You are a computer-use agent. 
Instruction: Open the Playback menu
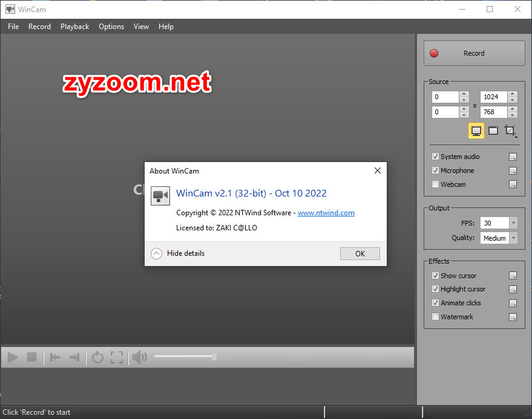(74, 27)
